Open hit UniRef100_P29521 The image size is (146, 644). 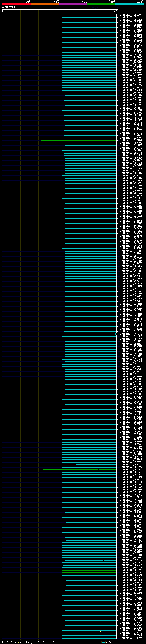131,175
